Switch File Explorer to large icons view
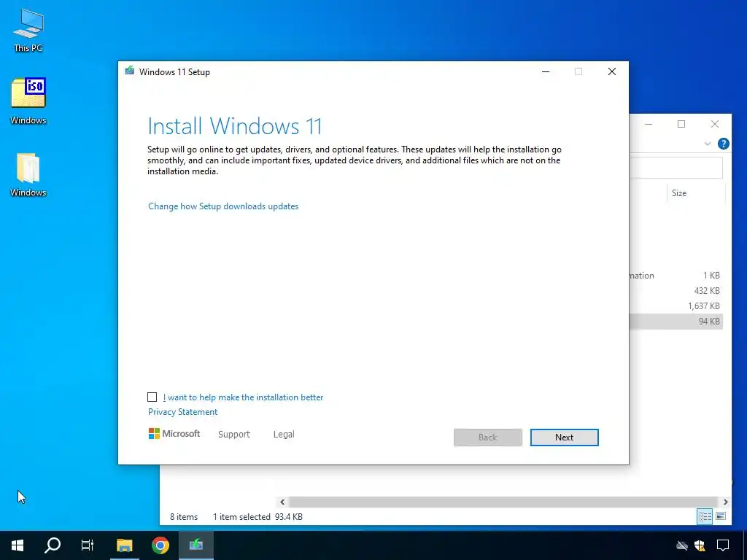747x560 pixels. click(721, 517)
